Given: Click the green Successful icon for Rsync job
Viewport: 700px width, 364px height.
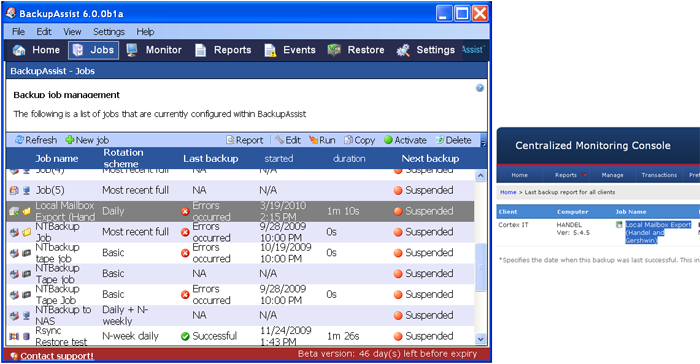Looking at the screenshot, I should point(185,336).
